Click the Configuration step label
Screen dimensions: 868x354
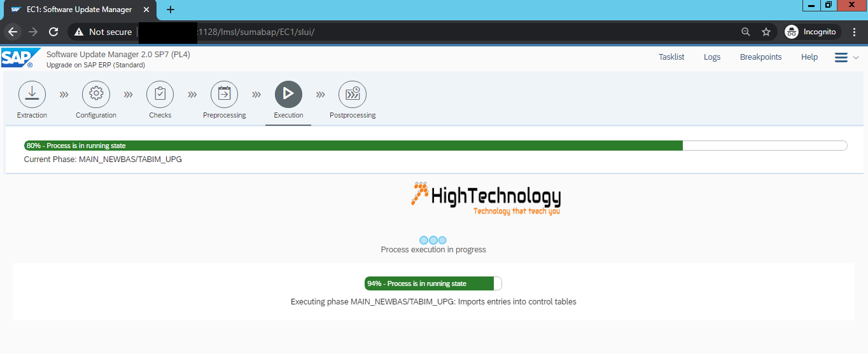click(x=96, y=115)
